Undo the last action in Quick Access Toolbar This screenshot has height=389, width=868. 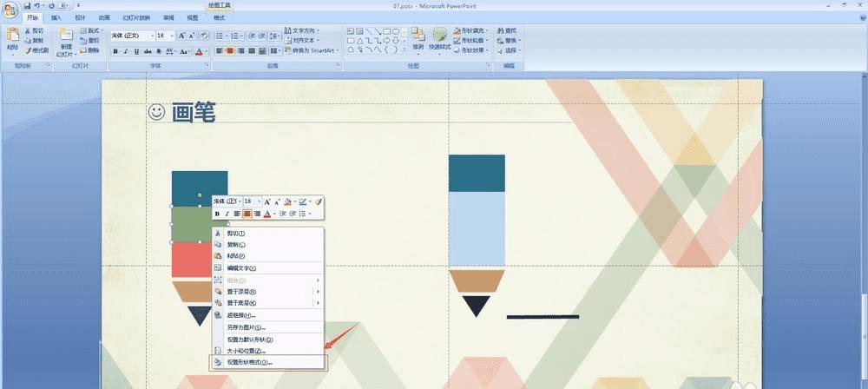[x=36, y=5]
